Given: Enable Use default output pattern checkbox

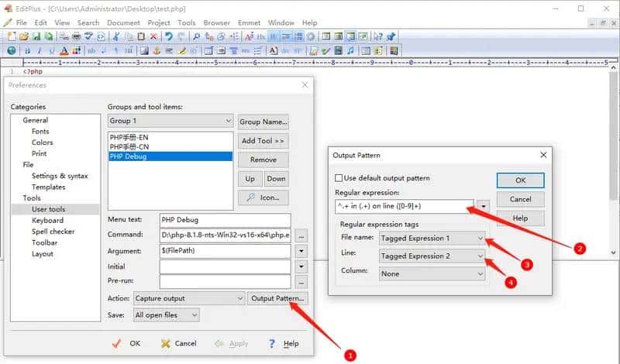Looking at the screenshot, I should pyautogui.click(x=339, y=178).
